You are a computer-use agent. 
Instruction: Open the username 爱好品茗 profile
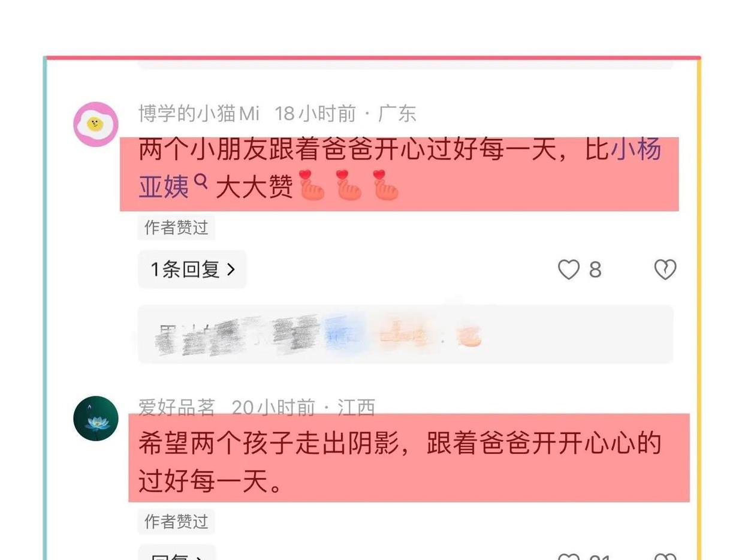(177, 408)
